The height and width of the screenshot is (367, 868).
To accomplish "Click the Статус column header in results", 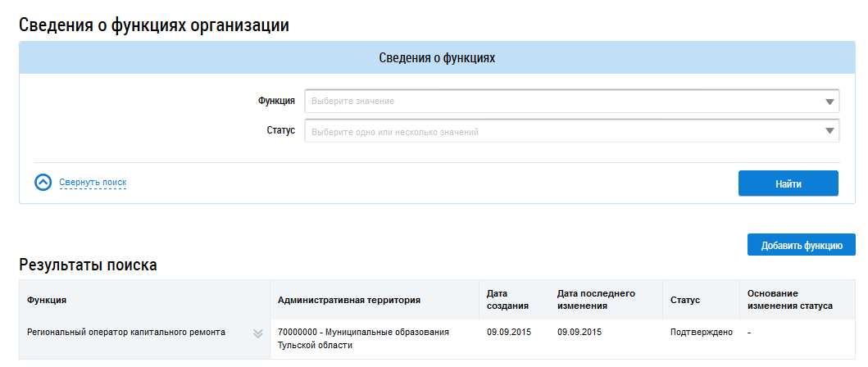I will 684,301.
